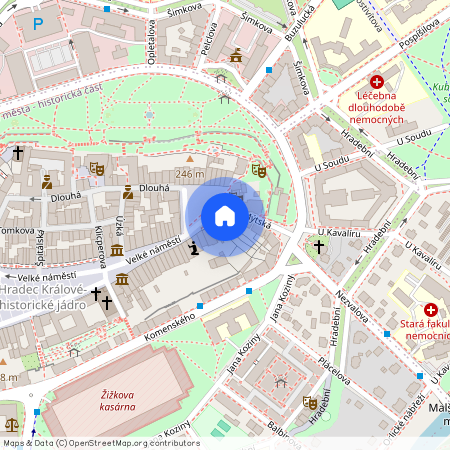Click the orange peak triangle above 246 m
Screen dimensions: 450x450
click(190, 159)
